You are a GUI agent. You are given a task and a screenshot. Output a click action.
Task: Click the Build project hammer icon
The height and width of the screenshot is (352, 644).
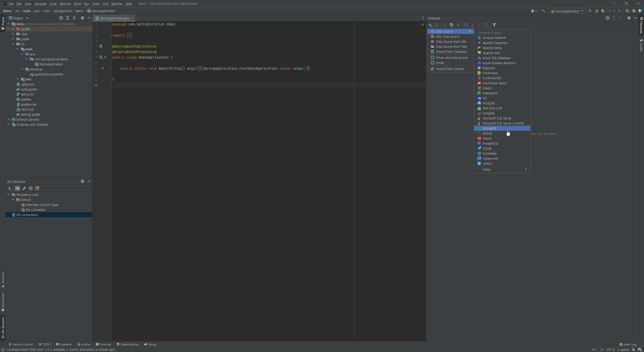click(x=543, y=11)
